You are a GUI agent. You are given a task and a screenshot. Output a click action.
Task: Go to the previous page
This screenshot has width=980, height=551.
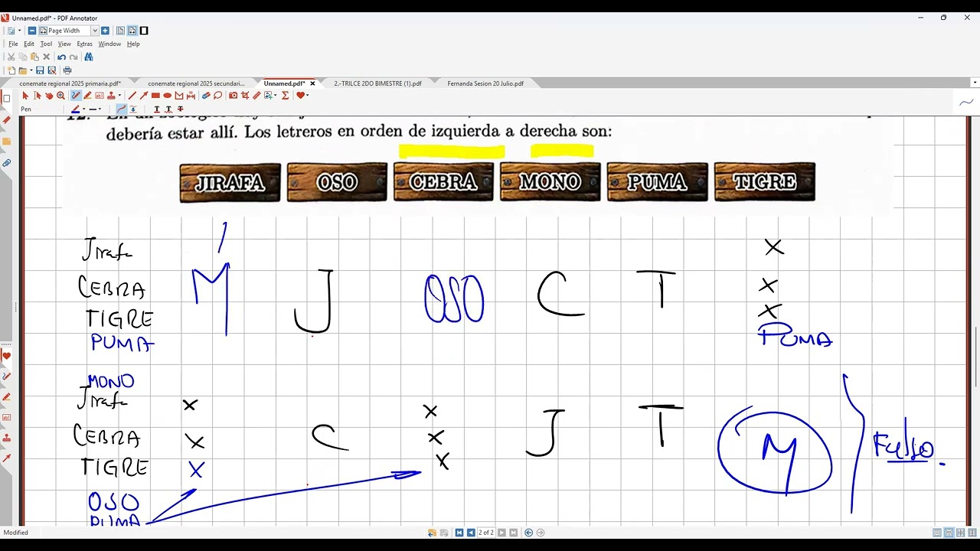click(x=470, y=533)
